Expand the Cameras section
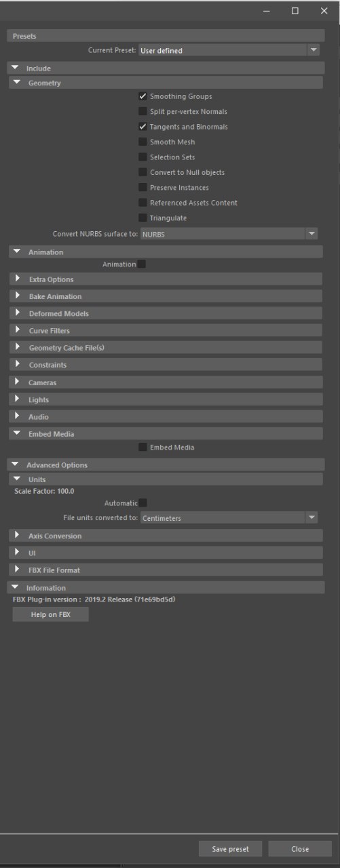The image size is (340, 868). click(166, 382)
